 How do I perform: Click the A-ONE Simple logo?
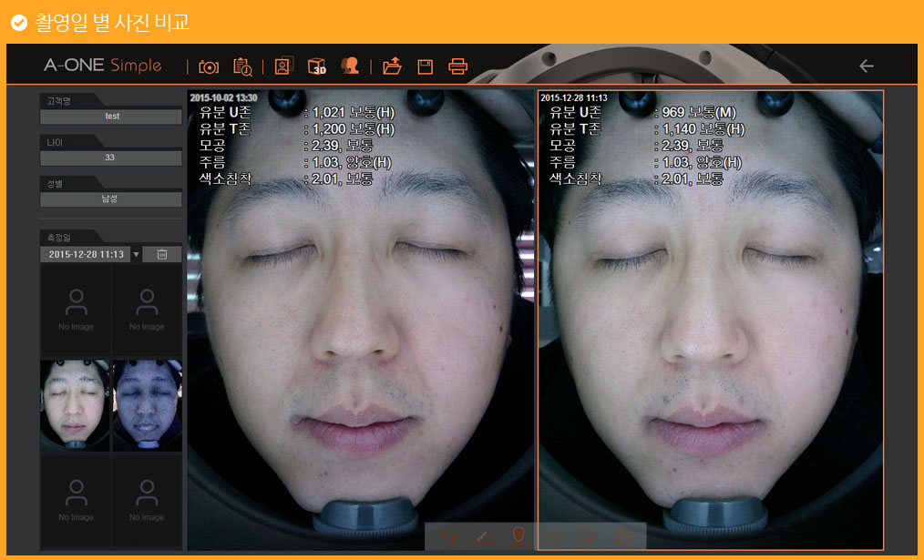(x=103, y=66)
